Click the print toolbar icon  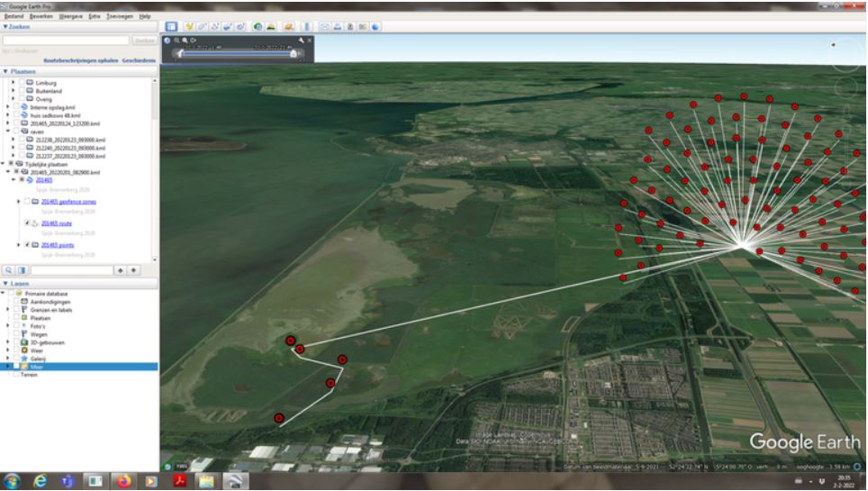(338, 27)
